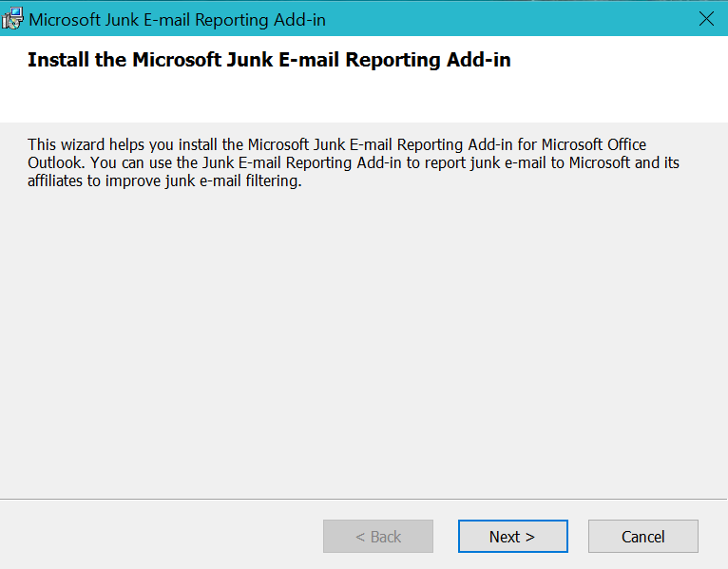
Task: Click the horizontal separator line above the buttons
Action: click(x=364, y=499)
